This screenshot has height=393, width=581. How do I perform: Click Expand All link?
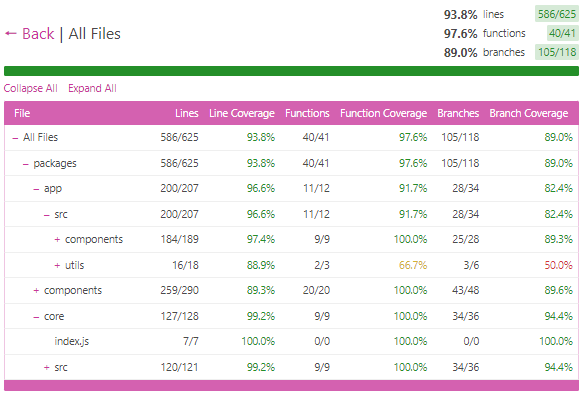[x=92, y=88]
